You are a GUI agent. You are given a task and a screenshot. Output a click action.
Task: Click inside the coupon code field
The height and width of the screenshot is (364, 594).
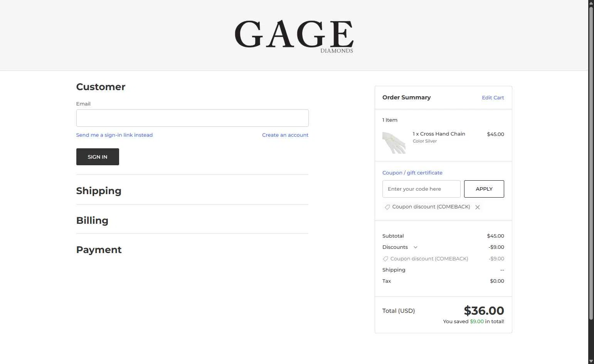(421, 189)
